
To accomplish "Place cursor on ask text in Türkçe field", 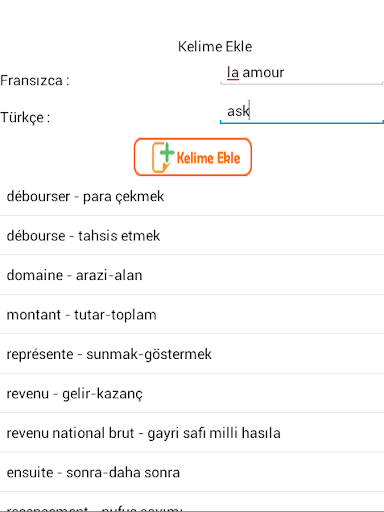I will (238, 111).
